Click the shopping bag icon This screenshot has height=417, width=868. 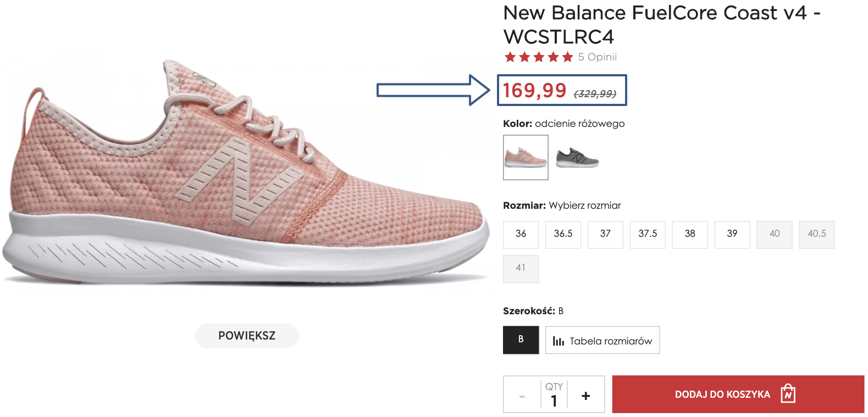pyautogui.click(x=788, y=393)
